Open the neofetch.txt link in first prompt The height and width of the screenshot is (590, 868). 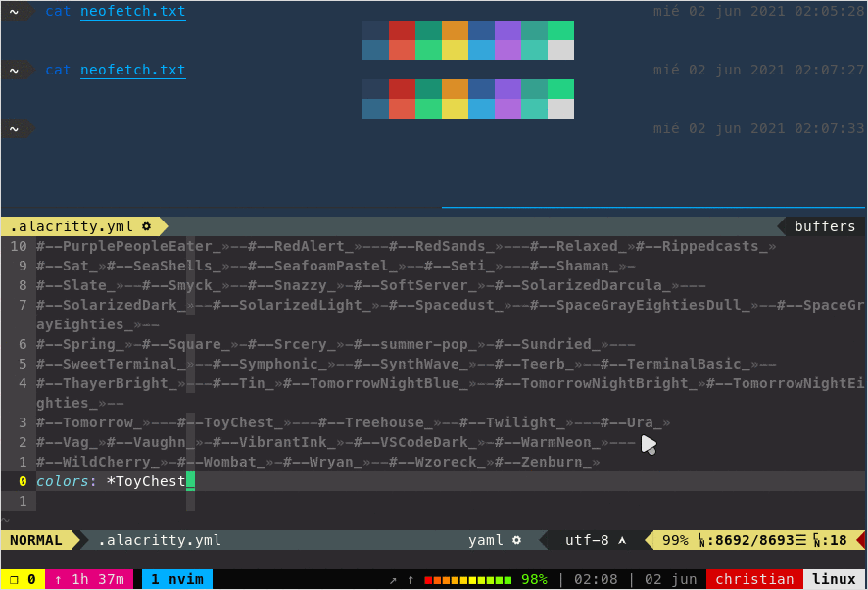(x=131, y=11)
